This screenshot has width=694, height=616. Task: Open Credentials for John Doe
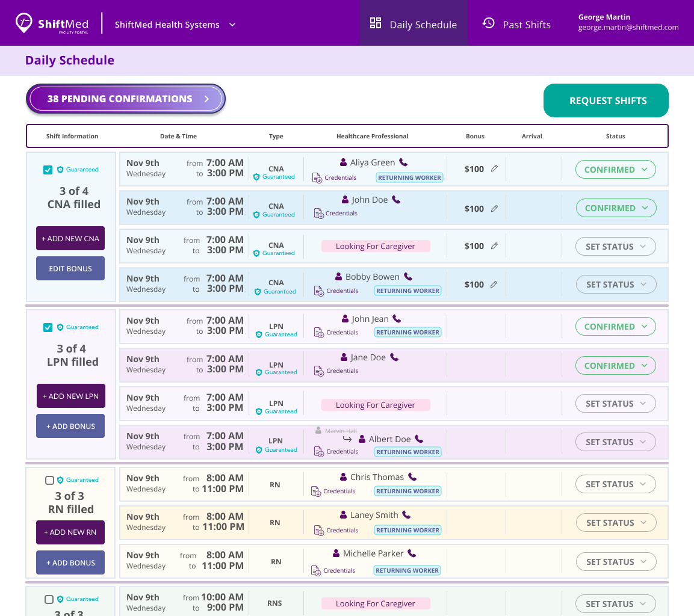(x=335, y=213)
